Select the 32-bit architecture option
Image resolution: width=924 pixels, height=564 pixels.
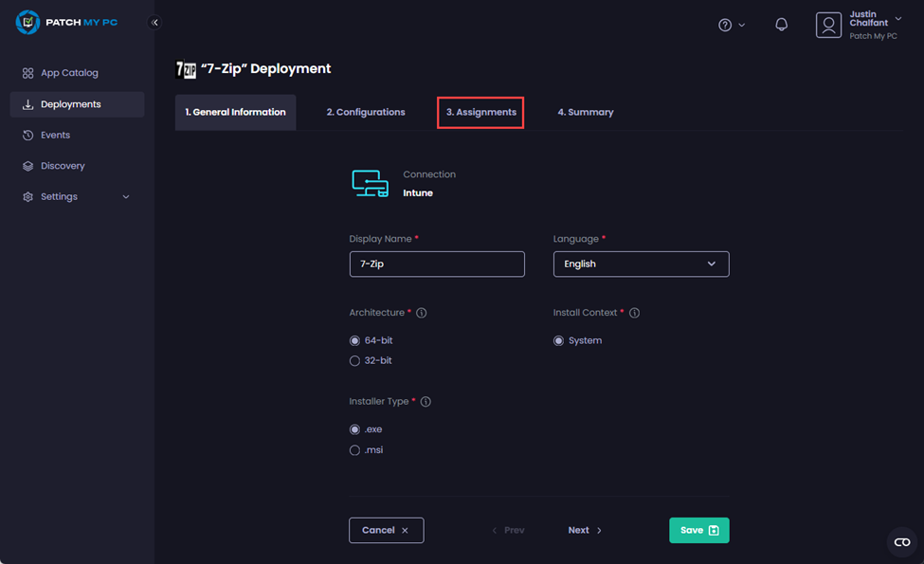(x=355, y=360)
